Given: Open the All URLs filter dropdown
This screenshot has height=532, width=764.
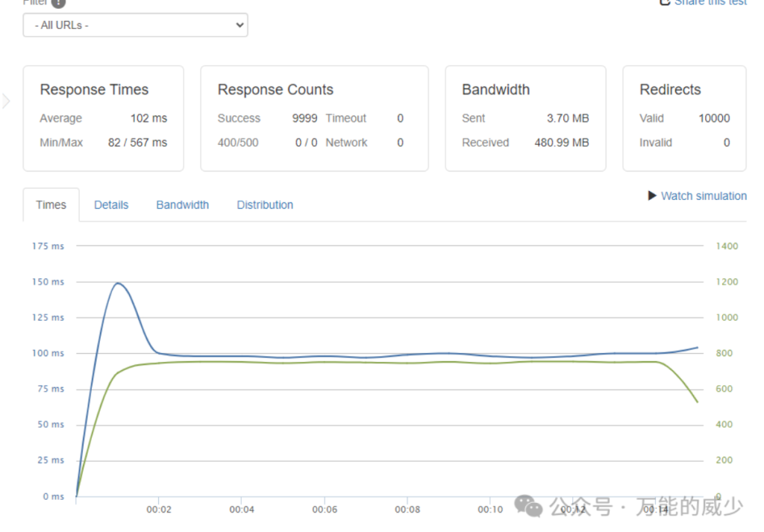Looking at the screenshot, I should (x=135, y=25).
